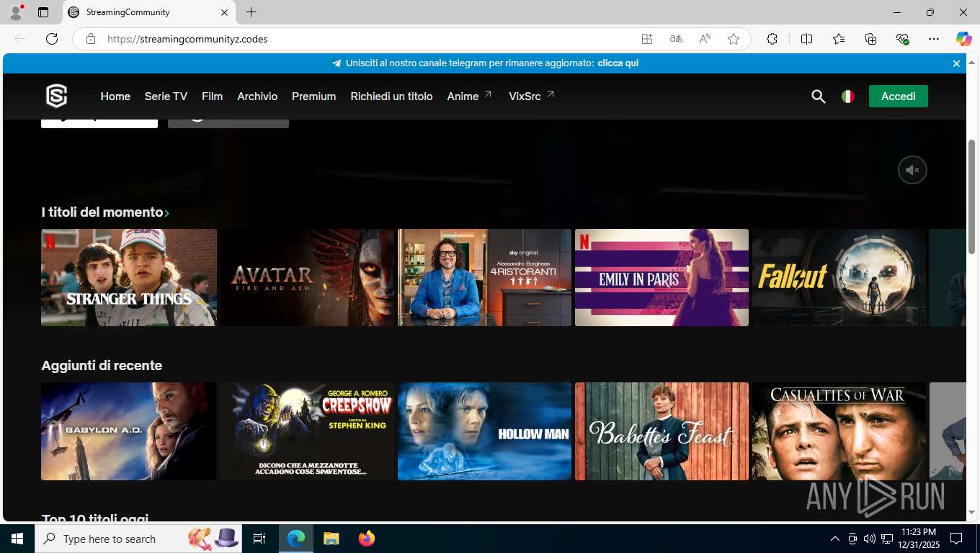This screenshot has height=553, width=980.
Task: Follow the VixSrc external link
Action: tap(532, 96)
